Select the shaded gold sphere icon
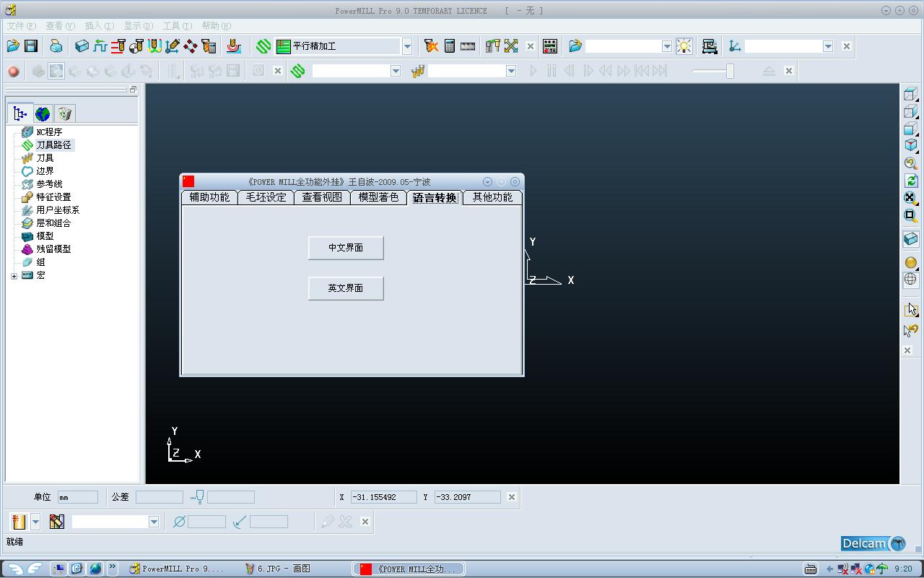Image resolution: width=924 pixels, height=578 pixels. tap(910, 262)
